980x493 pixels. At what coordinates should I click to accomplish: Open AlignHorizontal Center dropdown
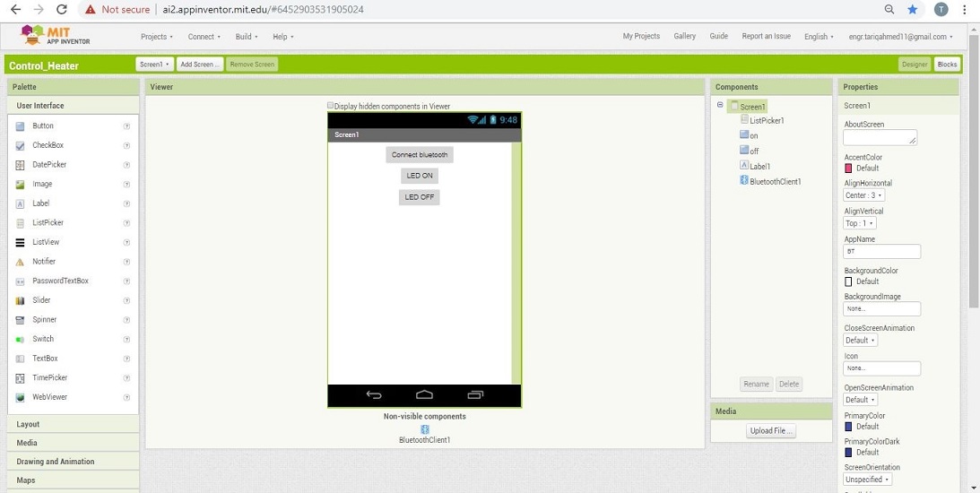(x=864, y=195)
